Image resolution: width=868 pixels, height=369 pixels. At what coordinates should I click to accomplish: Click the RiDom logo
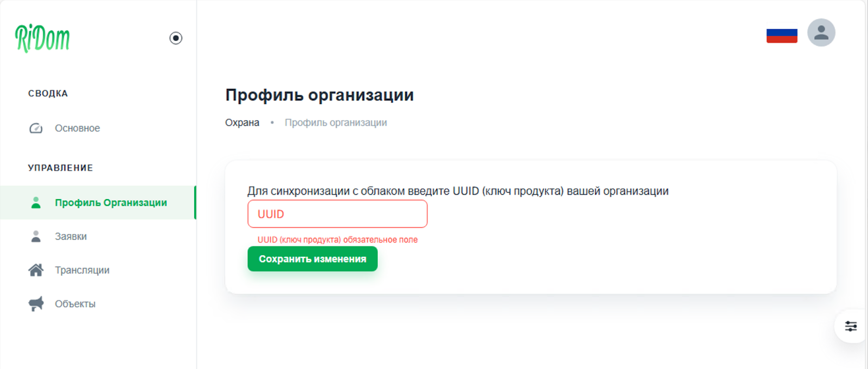43,37
